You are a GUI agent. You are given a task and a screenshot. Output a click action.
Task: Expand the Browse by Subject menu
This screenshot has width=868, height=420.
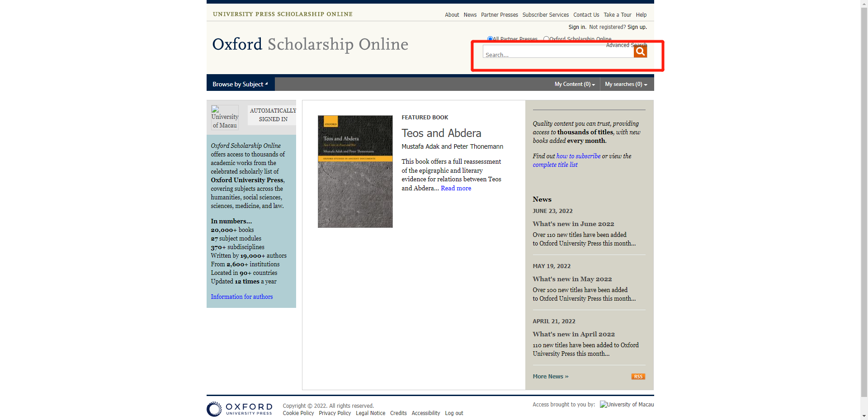(x=241, y=84)
